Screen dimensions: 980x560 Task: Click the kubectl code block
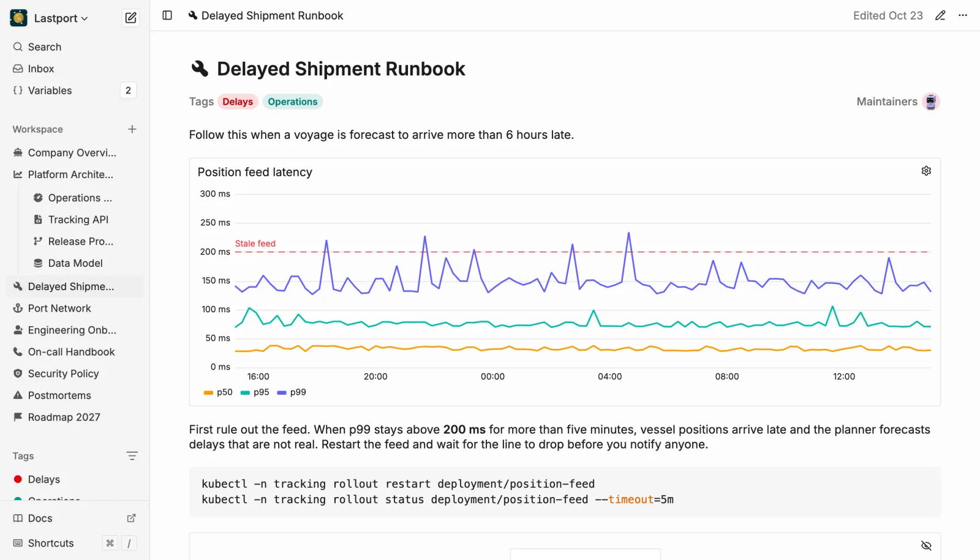click(x=565, y=492)
